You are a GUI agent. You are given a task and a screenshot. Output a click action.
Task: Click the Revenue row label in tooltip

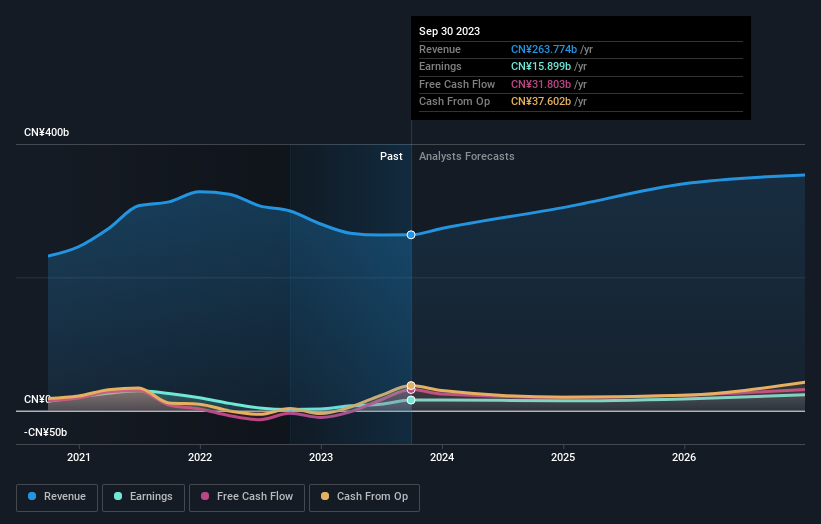tap(440, 49)
